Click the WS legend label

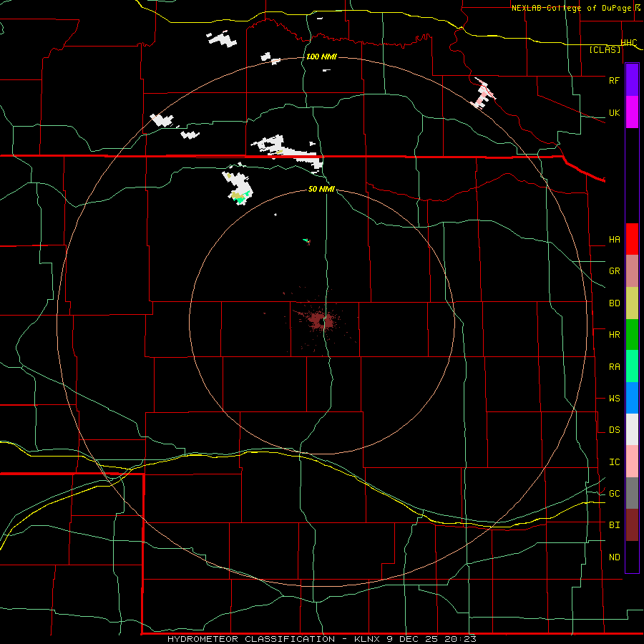tap(614, 398)
